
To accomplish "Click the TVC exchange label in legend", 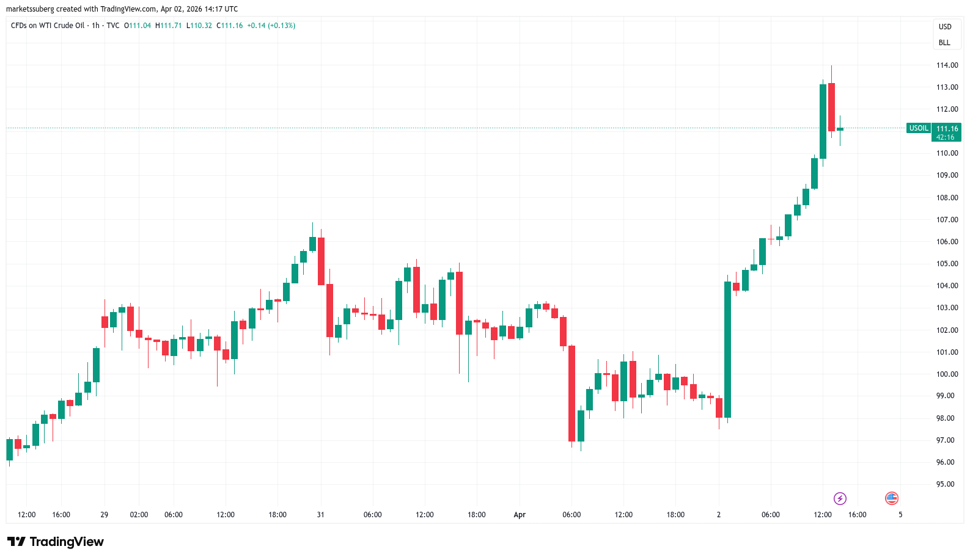I will pos(113,26).
